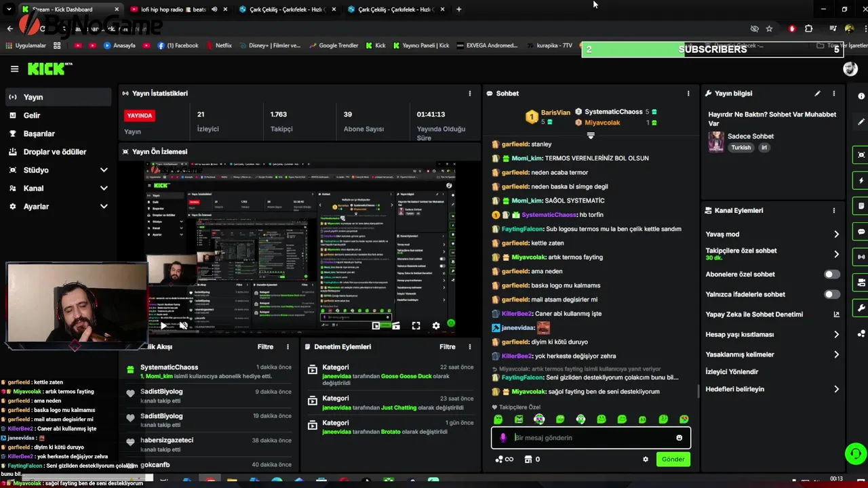Image resolution: width=868 pixels, height=488 pixels.
Task: Click the broadcast signal icon in right sidebar
Action: (x=861, y=257)
